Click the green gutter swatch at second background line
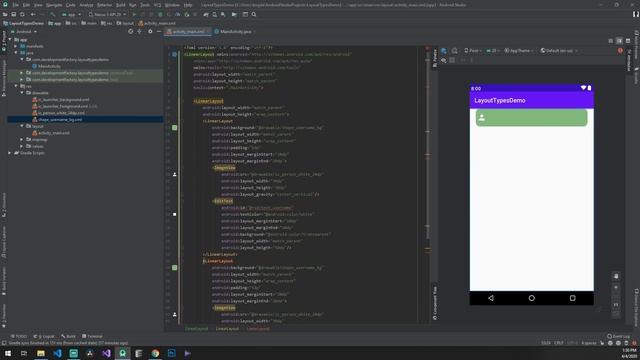 point(175,268)
